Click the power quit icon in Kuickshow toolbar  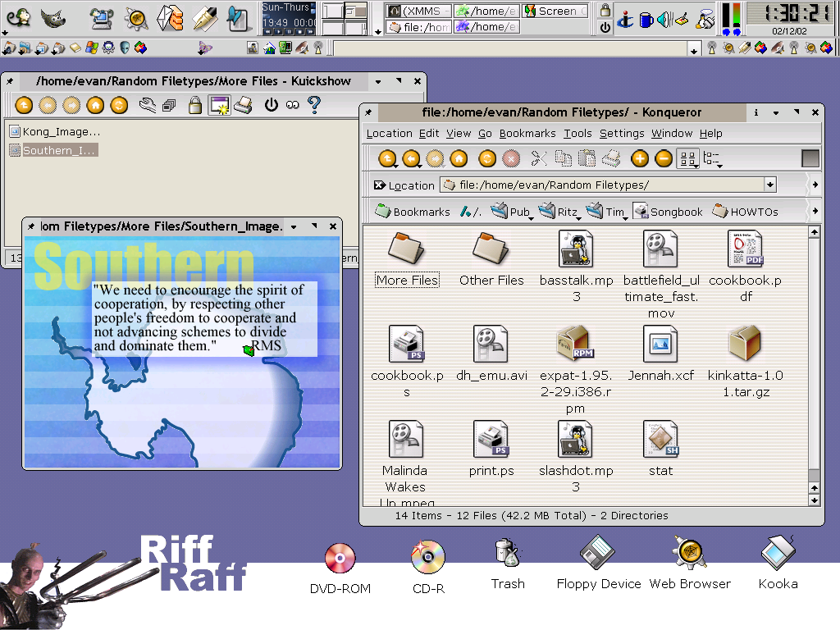click(x=272, y=104)
